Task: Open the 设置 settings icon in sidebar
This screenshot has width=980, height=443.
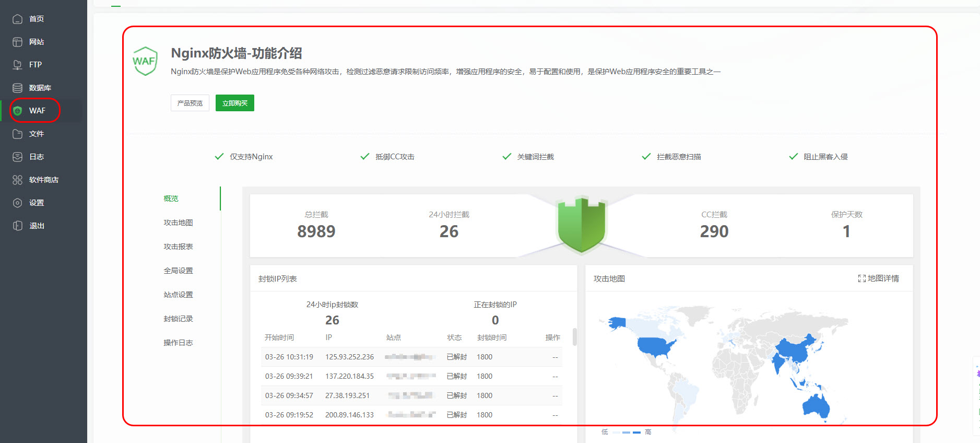Action: coord(17,203)
